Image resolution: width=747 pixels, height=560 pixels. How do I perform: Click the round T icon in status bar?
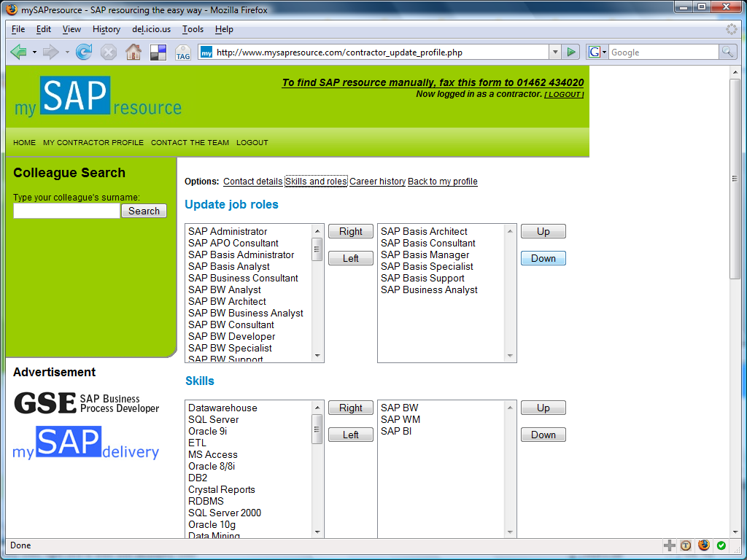click(686, 545)
